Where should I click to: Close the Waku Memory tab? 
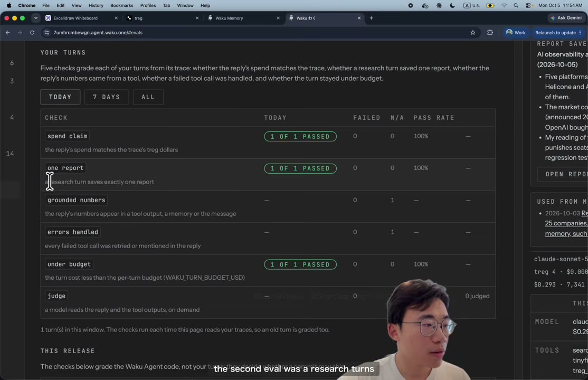(x=278, y=18)
